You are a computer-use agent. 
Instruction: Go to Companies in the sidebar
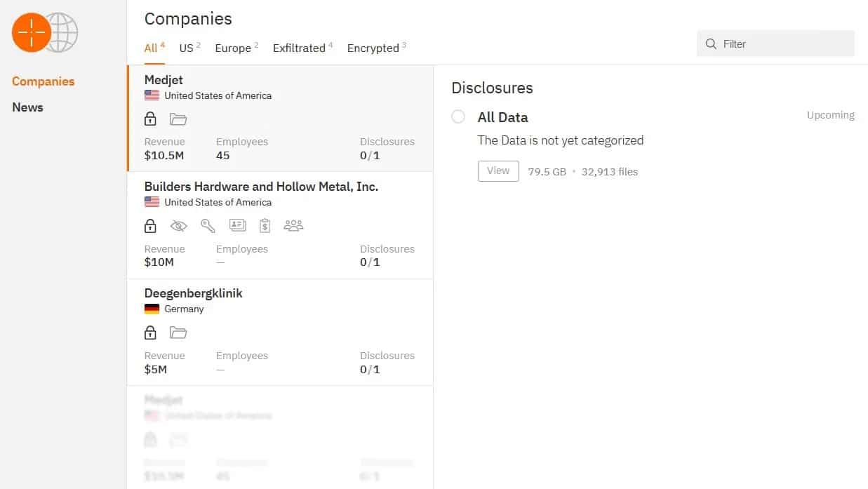coord(43,81)
